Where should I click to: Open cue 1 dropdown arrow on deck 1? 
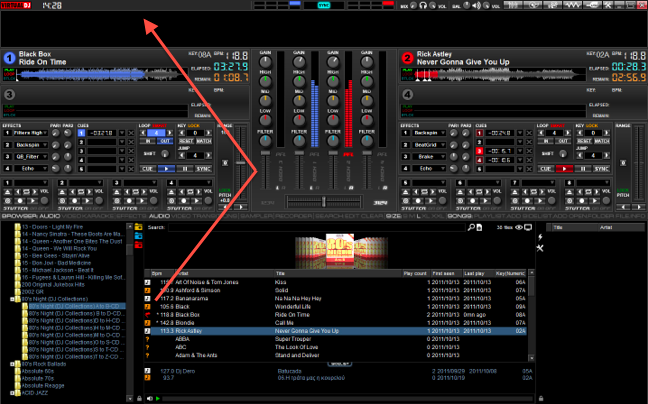coord(122,133)
